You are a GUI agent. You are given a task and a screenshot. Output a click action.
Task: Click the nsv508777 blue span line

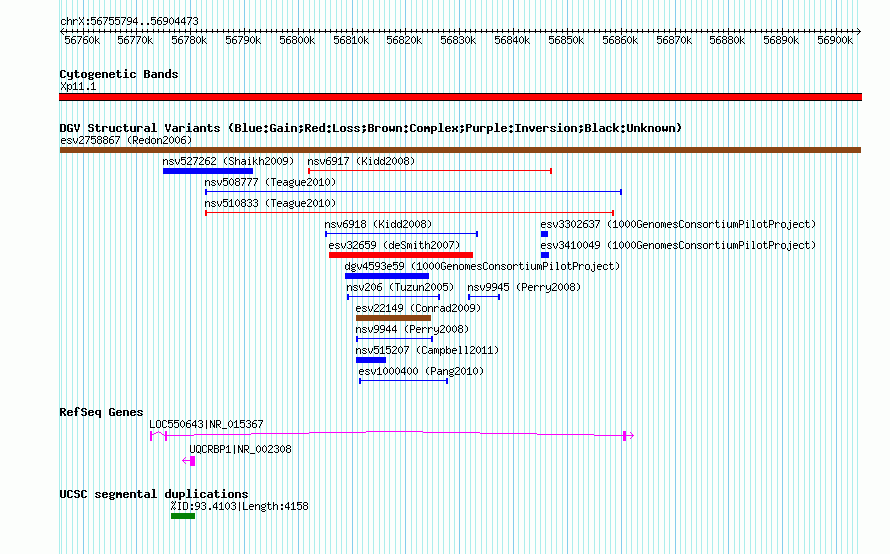tap(413, 192)
